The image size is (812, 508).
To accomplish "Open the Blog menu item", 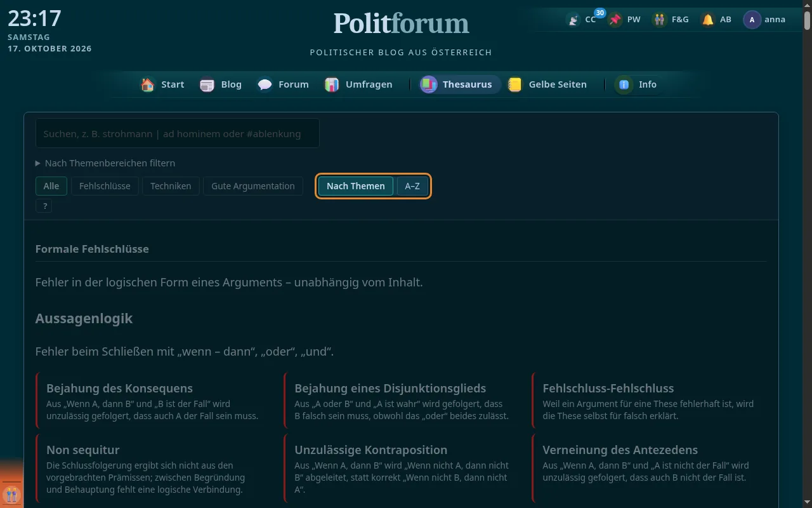I will click(x=221, y=84).
